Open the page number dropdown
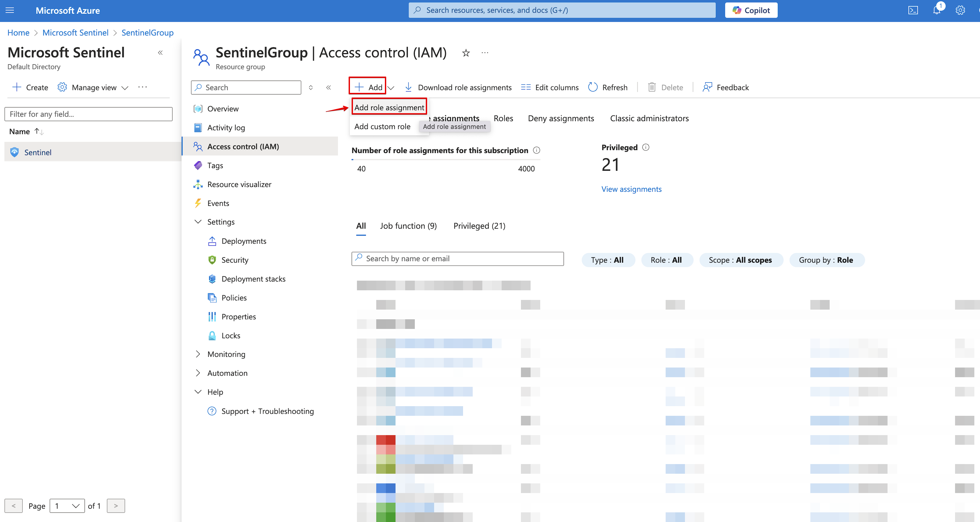This screenshot has height=522, width=980. point(67,506)
